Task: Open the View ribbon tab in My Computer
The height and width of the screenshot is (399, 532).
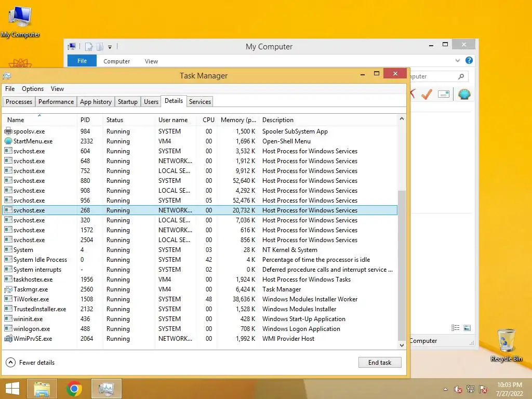Action: [x=151, y=61]
